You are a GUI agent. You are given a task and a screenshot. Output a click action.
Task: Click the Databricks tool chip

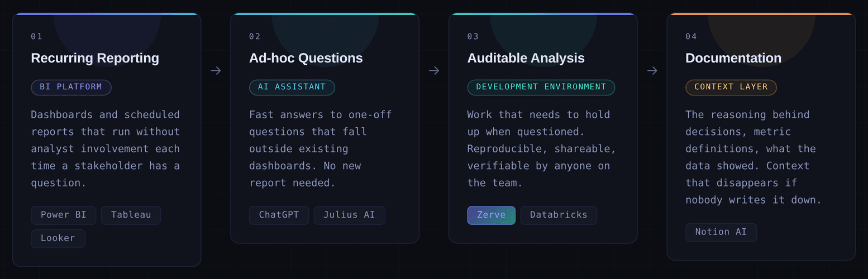pos(559,215)
